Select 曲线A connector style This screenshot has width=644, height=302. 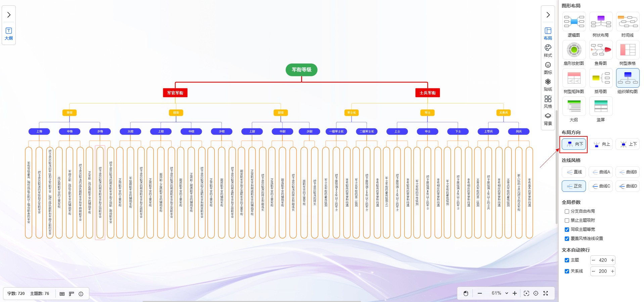[601, 172]
